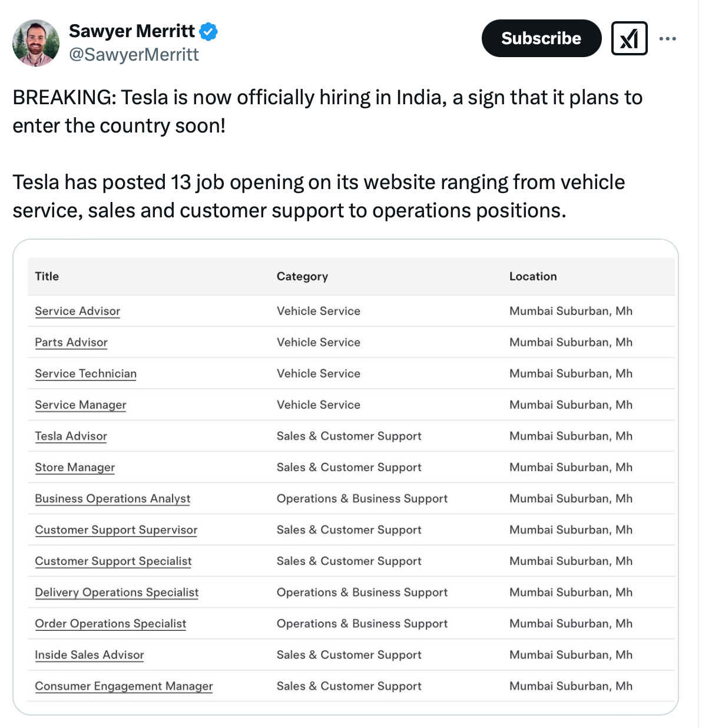Open the Sawyer Merritt display name
Viewport: 712px width, 728px height.
pos(131,31)
